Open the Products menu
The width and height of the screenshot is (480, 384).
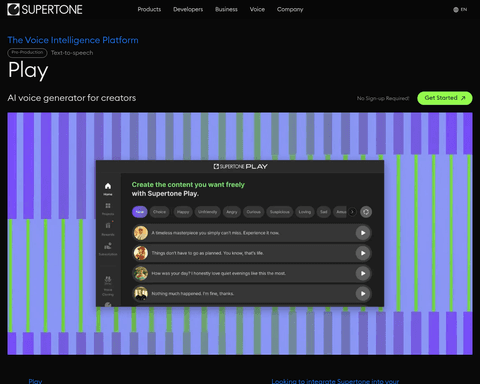149,9
